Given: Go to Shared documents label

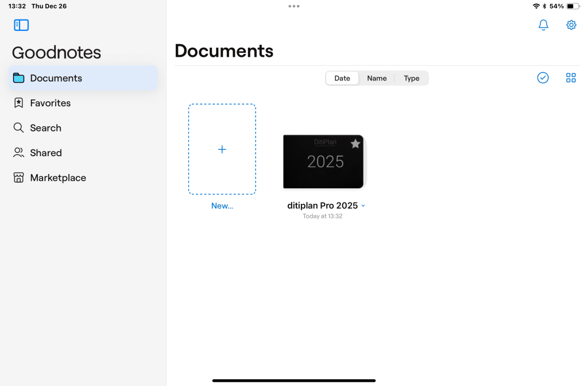Looking at the screenshot, I should (x=46, y=153).
